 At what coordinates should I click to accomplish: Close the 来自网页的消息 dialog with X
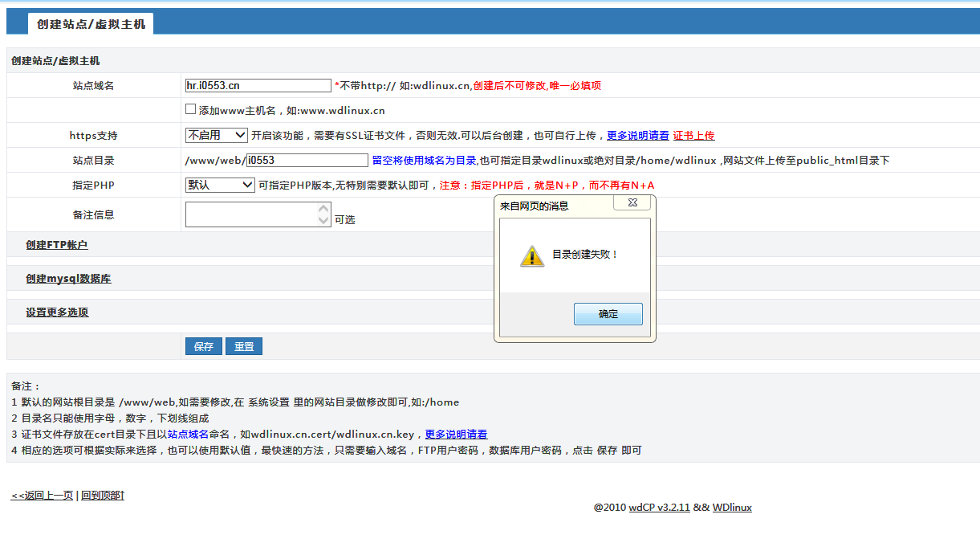point(632,203)
